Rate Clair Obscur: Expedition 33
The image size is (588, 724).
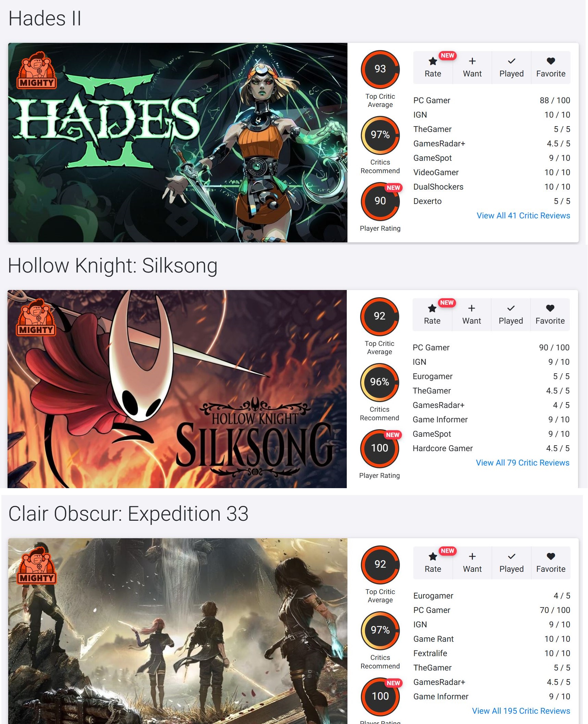click(433, 563)
